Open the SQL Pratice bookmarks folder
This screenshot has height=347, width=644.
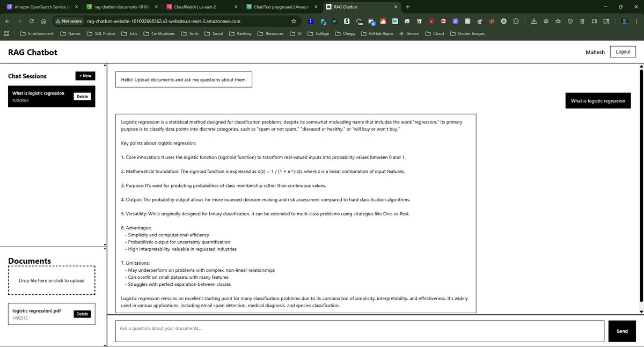100,33
